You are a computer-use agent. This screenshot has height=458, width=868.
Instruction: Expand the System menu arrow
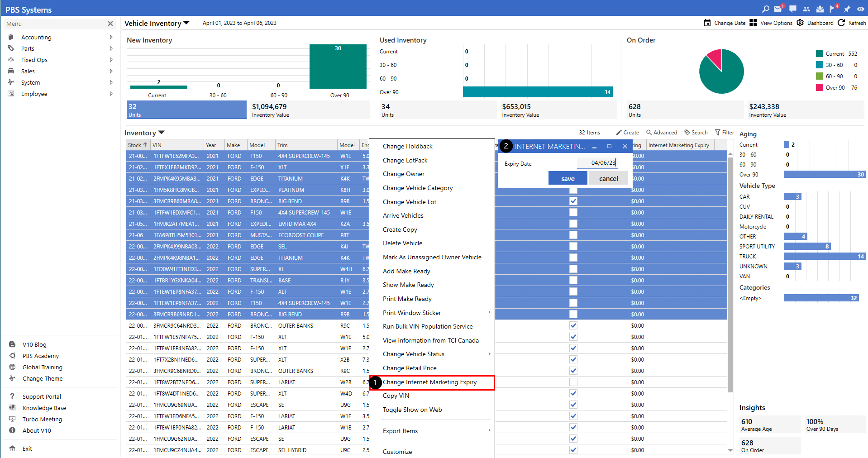click(x=111, y=82)
